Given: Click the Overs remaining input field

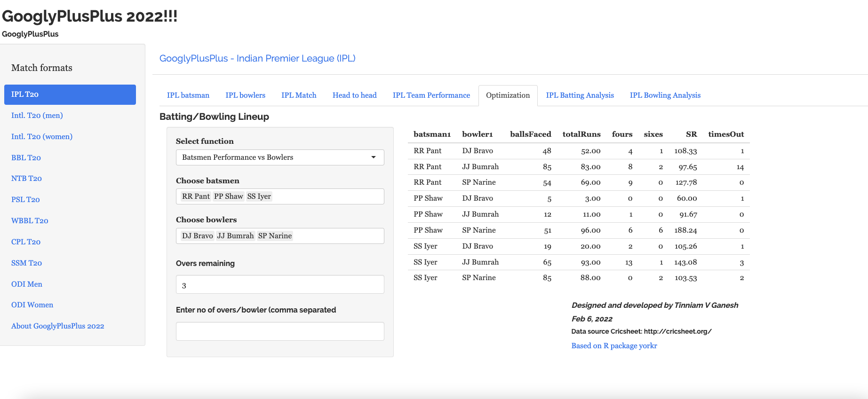Looking at the screenshot, I should pyautogui.click(x=279, y=285).
